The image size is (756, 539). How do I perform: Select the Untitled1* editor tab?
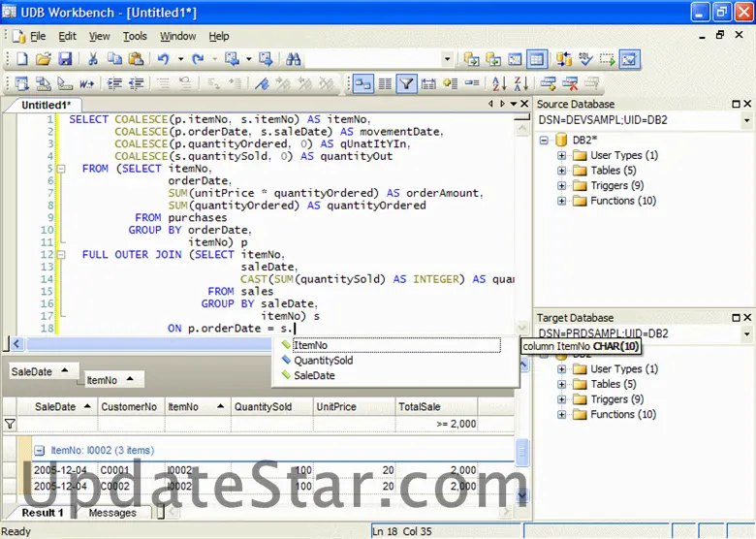pyautogui.click(x=46, y=105)
